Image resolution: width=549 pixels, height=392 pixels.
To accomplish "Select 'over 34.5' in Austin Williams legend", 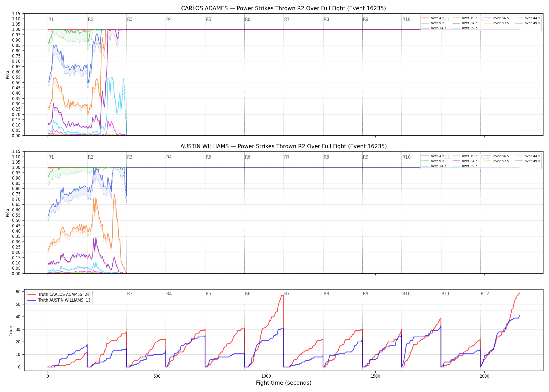I will pos(496,156).
